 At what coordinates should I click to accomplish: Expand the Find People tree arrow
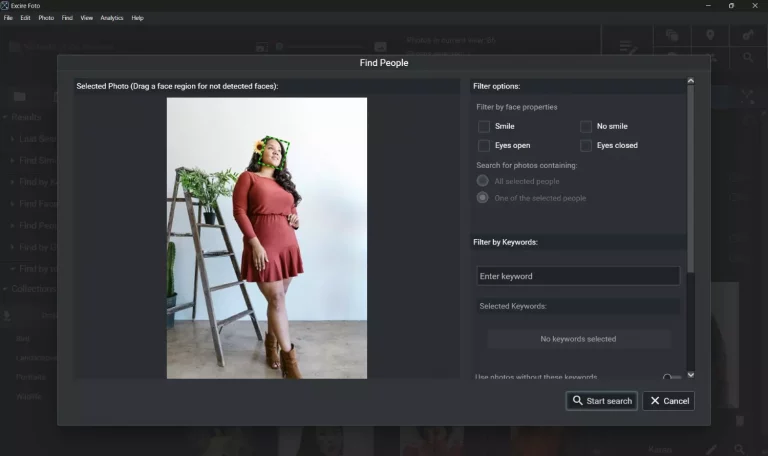12,225
